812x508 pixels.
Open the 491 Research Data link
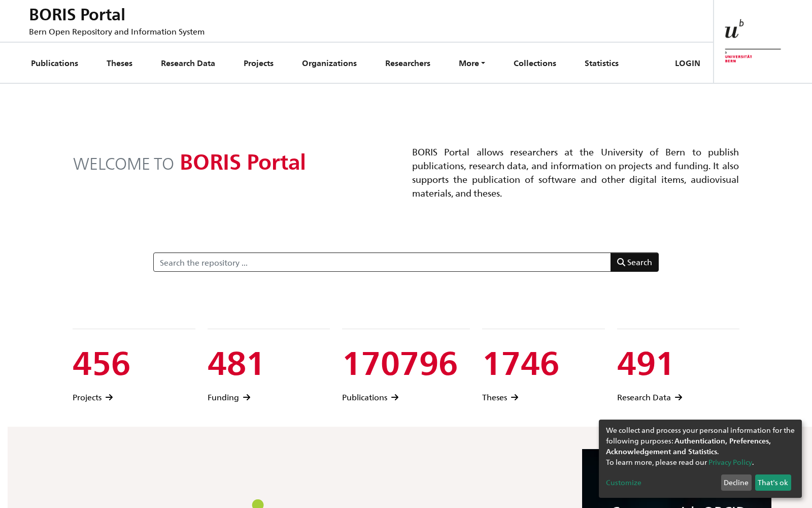pos(650,397)
